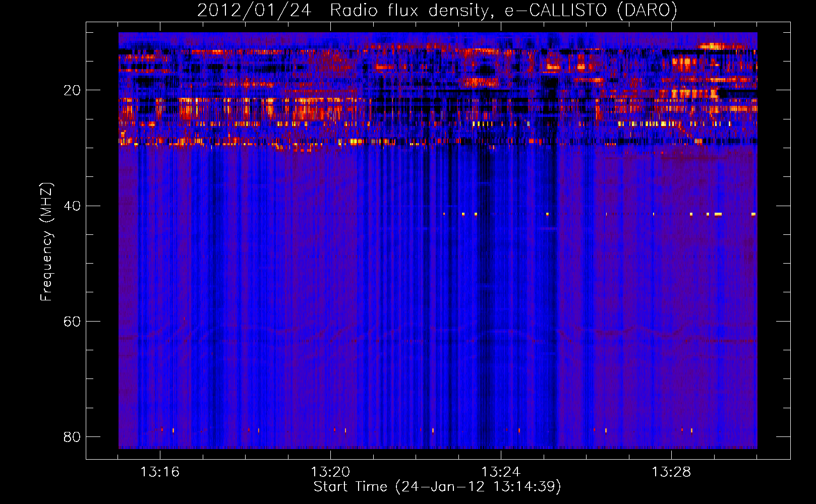
Task: Select the 13:16 time tick label
Action: tap(160, 472)
